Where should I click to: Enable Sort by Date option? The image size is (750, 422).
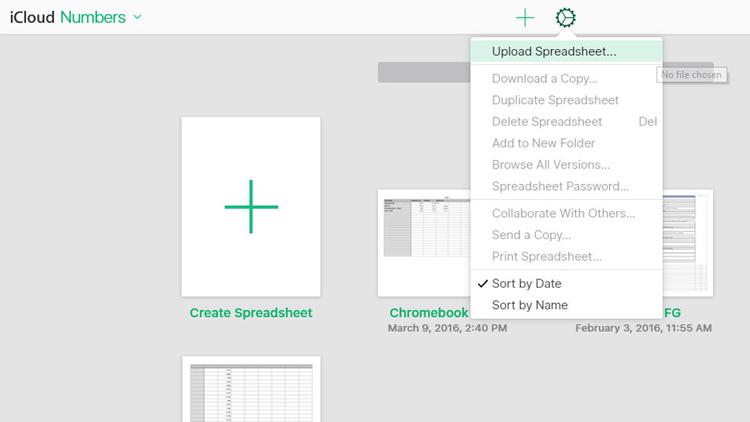coord(526,284)
